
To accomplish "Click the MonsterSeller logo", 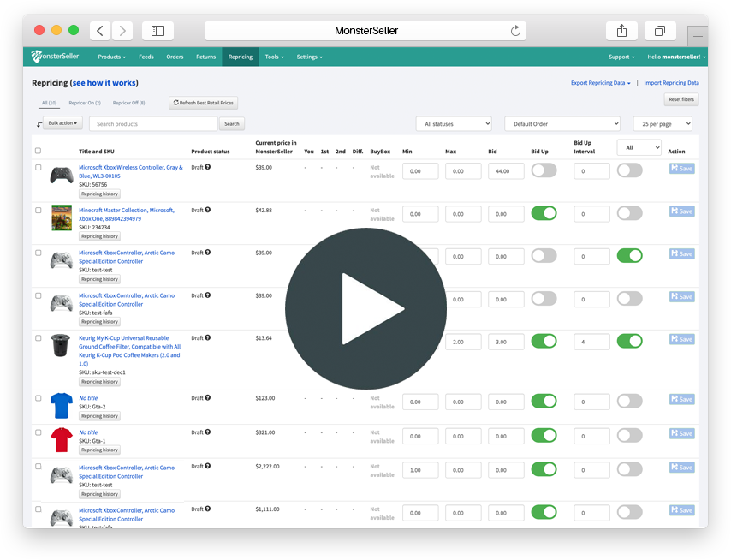I will pyautogui.click(x=55, y=57).
